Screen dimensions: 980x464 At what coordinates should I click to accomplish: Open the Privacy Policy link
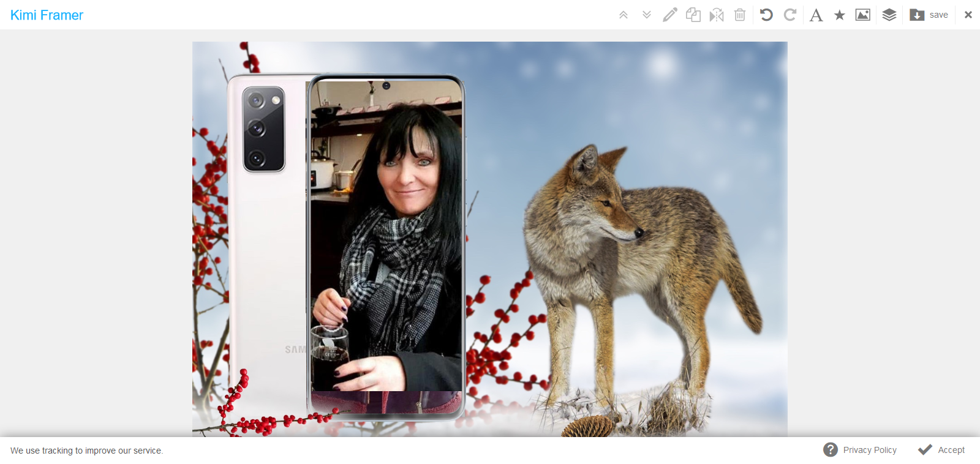pos(860,450)
